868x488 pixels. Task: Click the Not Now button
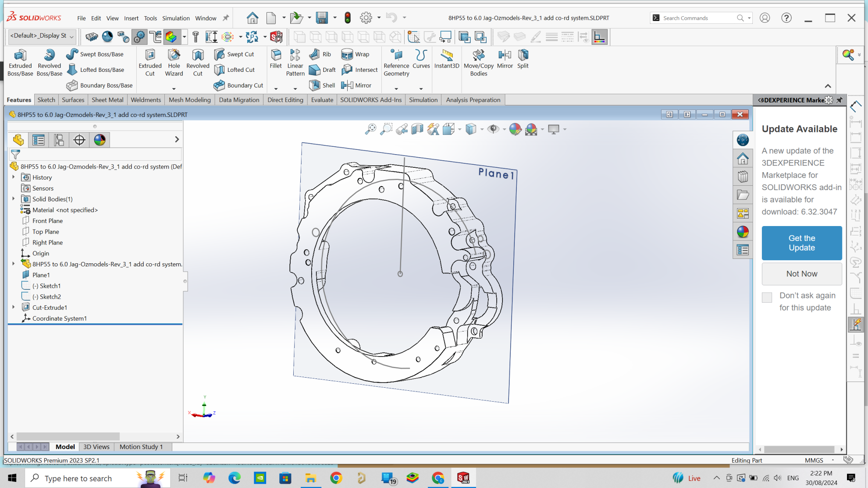(x=801, y=274)
